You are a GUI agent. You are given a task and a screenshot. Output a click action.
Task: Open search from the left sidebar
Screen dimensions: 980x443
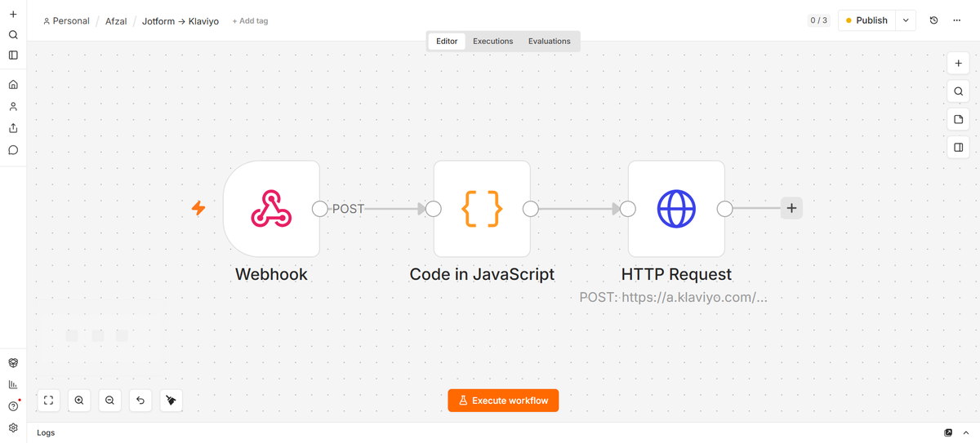tap(13, 35)
